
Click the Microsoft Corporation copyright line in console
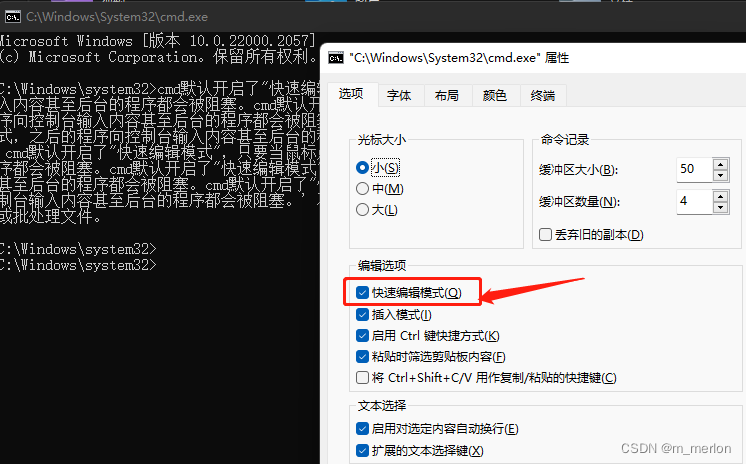tap(158, 57)
